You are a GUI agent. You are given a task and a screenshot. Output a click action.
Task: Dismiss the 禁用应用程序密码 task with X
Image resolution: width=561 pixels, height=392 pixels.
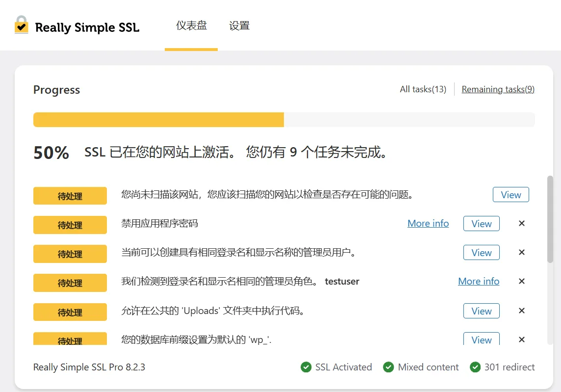[x=522, y=224]
